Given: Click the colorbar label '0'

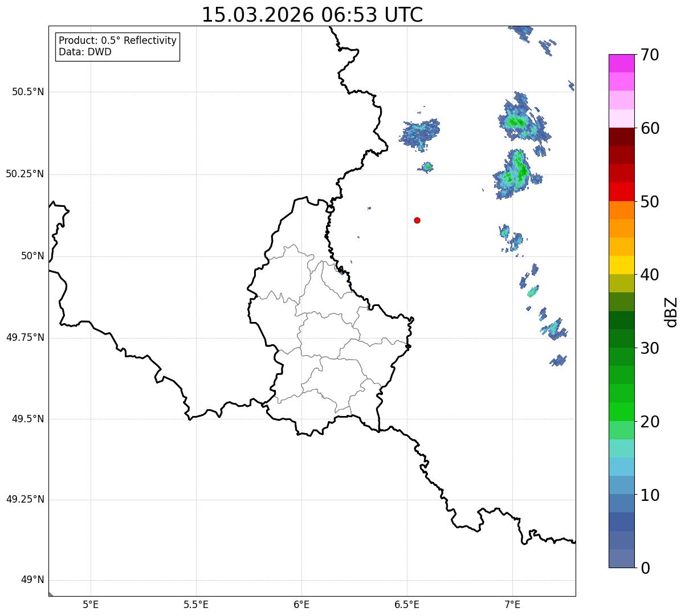Looking at the screenshot, I should [645, 568].
